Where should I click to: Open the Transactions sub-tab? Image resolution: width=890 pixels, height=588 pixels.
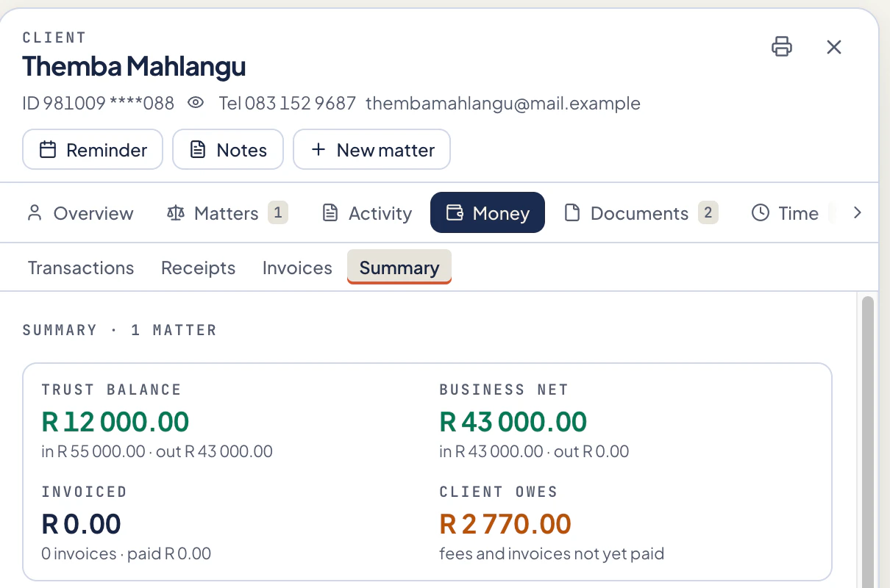[81, 268]
